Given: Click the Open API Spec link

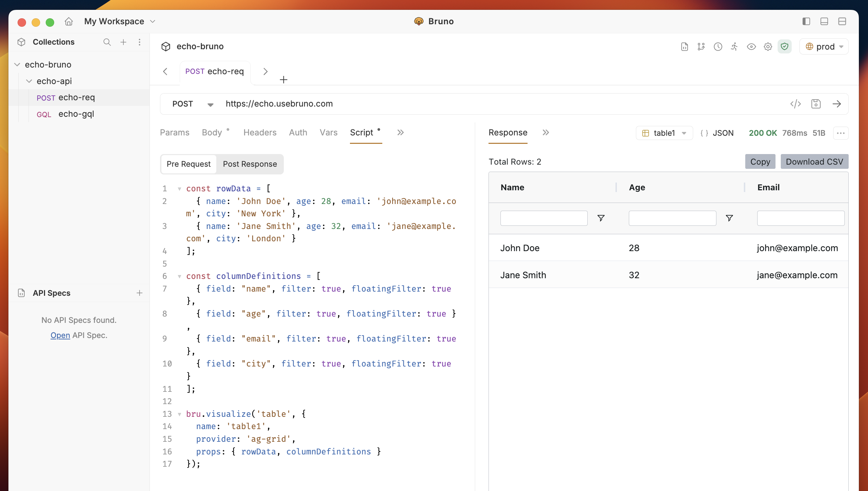Looking at the screenshot, I should [x=60, y=335].
